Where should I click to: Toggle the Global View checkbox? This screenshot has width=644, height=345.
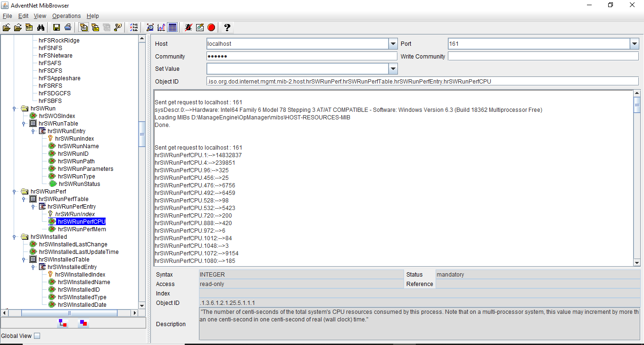pyautogui.click(x=37, y=336)
